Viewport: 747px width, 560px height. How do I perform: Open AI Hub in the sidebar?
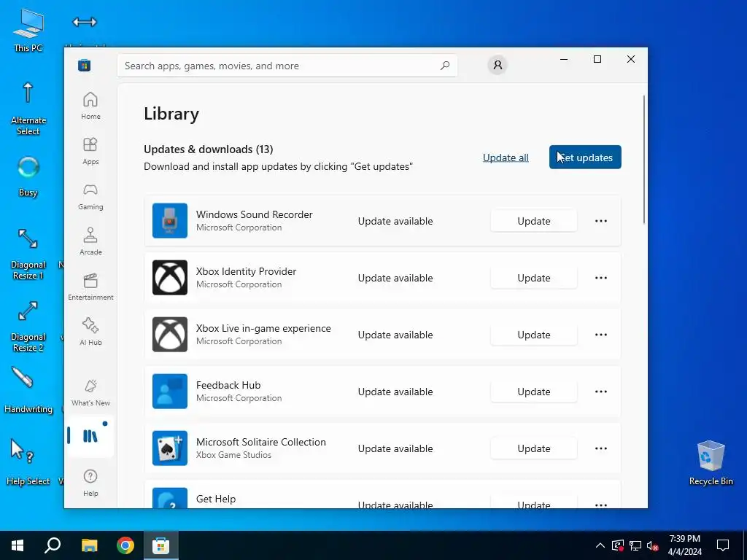tap(90, 332)
